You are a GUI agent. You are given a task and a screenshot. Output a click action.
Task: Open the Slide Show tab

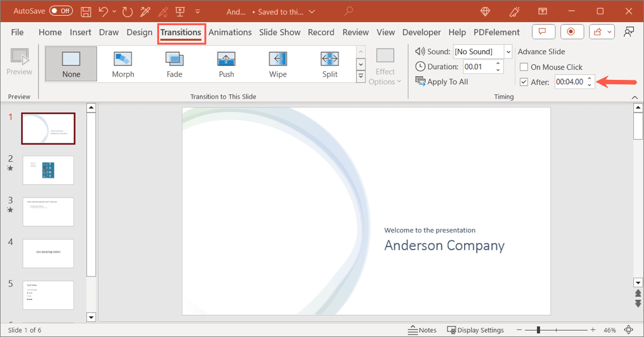click(x=280, y=32)
